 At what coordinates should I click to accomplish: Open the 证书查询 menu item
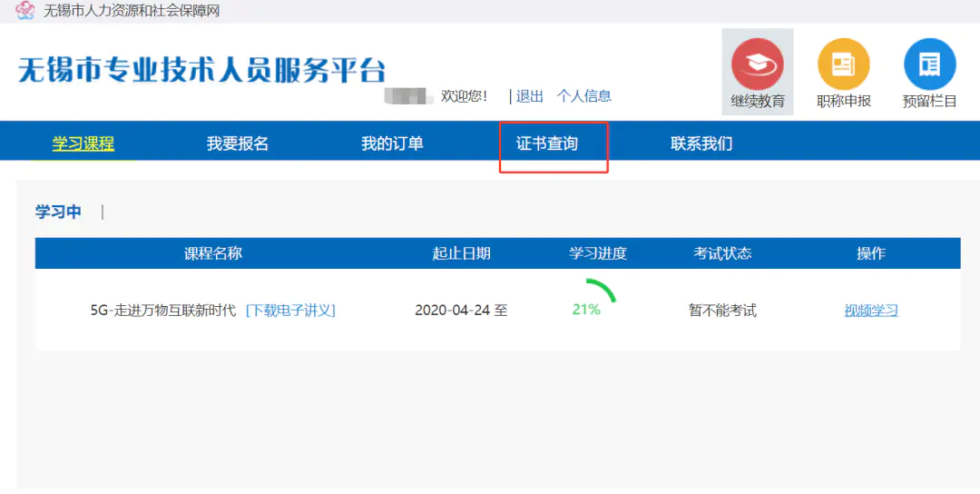tap(547, 143)
